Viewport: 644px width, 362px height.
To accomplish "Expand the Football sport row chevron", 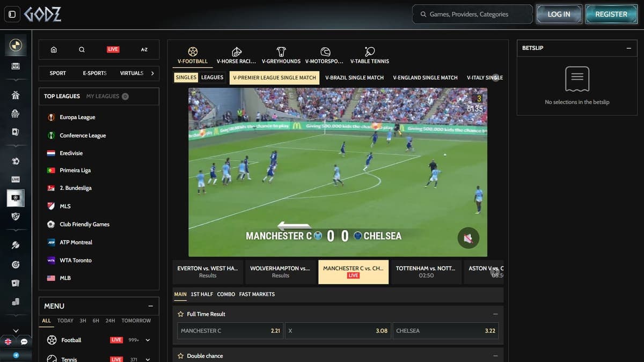I will click(x=148, y=340).
